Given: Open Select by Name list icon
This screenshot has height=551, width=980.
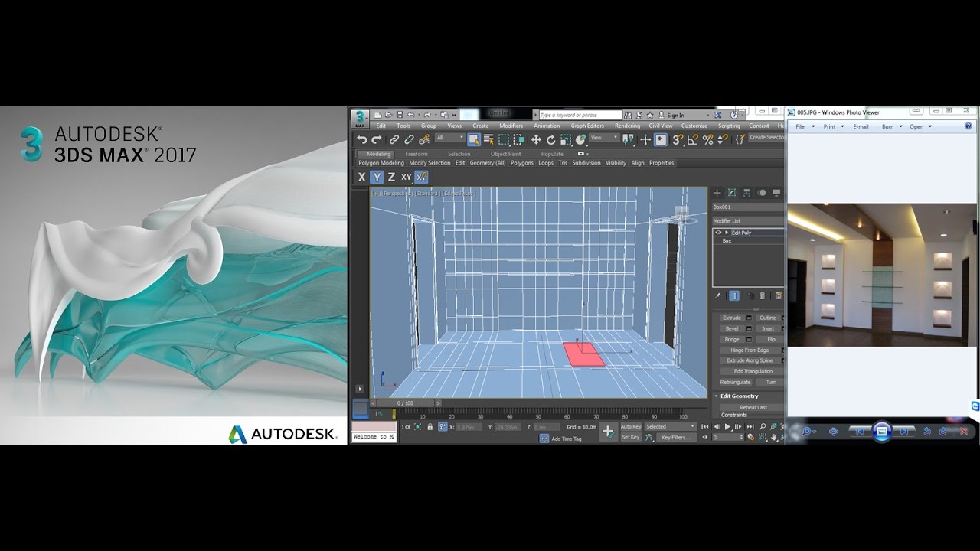Looking at the screenshot, I should [x=488, y=140].
